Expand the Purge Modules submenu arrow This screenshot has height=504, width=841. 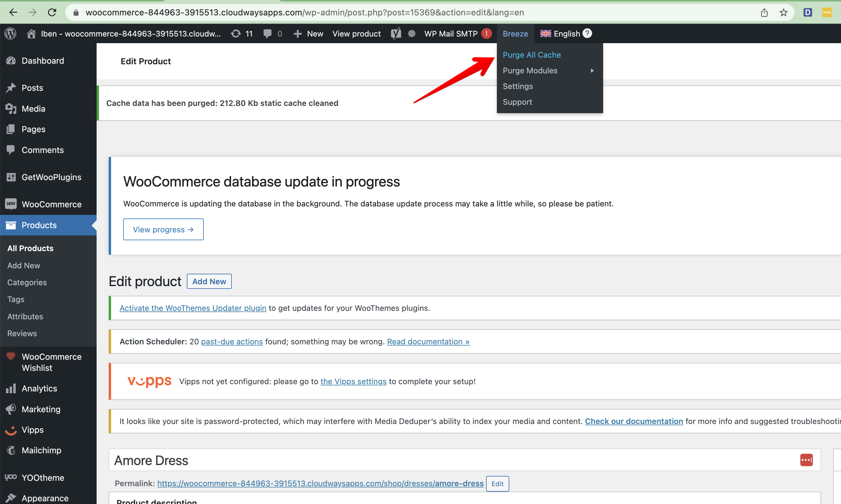coord(592,71)
